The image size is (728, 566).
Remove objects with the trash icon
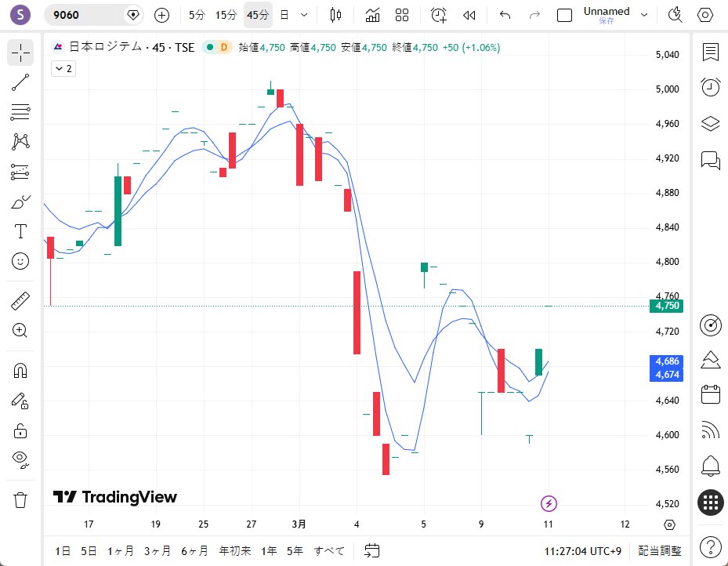tap(20, 500)
